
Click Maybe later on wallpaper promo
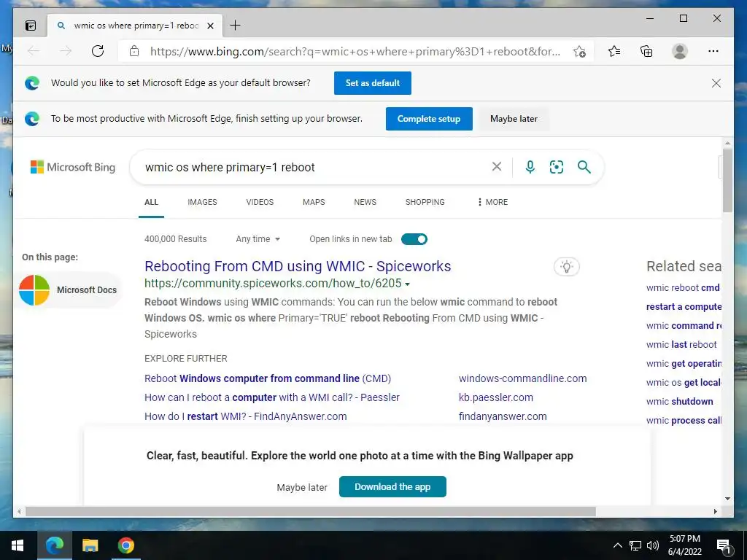(302, 488)
